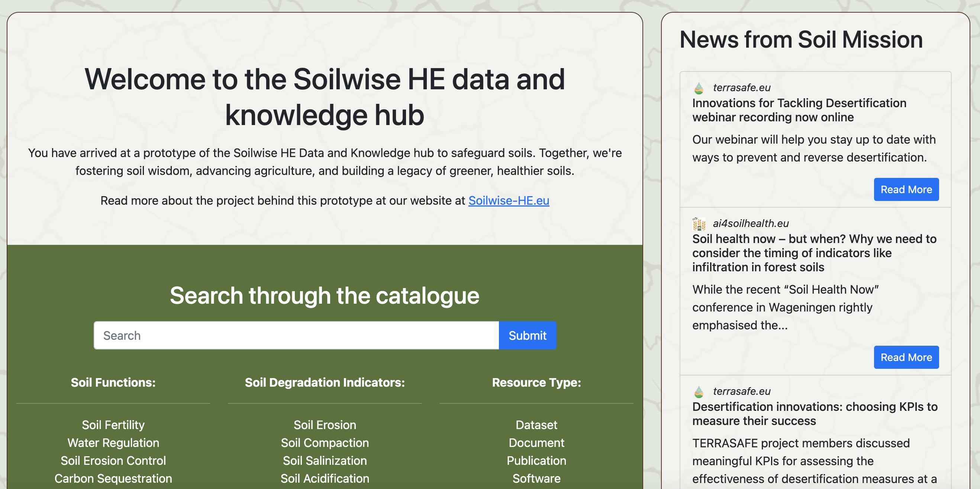Click the ai4soilhealth.eu favicon icon

coord(699,224)
